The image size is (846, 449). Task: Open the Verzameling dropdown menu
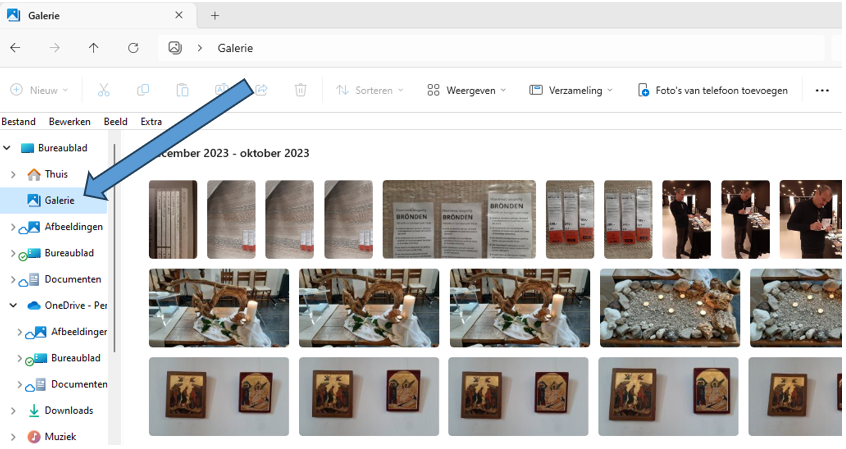(x=572, y=90)
